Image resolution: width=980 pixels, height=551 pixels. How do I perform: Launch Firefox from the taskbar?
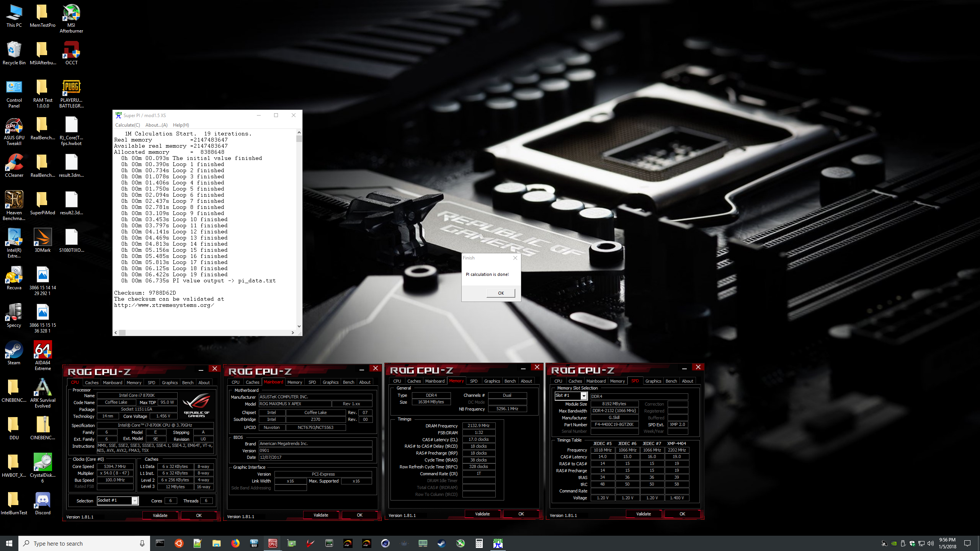click(x=235, y=543)
